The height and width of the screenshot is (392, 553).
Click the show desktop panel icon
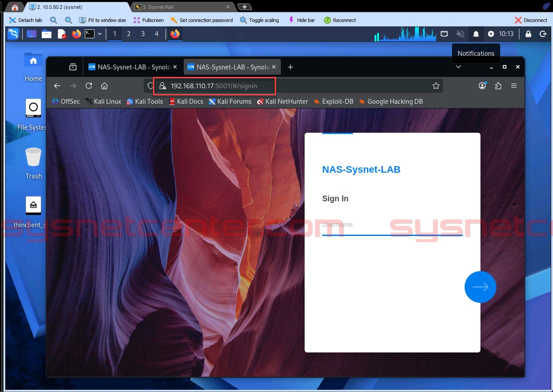(31, 34)
